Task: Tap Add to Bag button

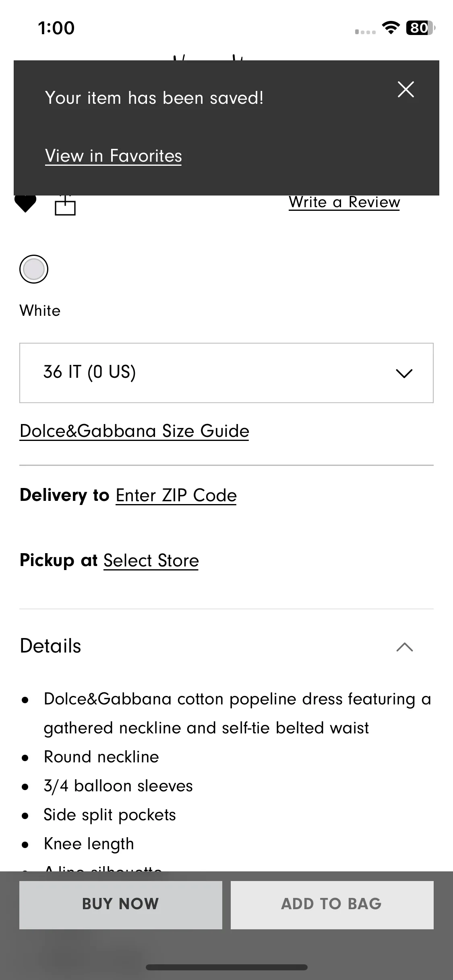Action: point(332,905)
